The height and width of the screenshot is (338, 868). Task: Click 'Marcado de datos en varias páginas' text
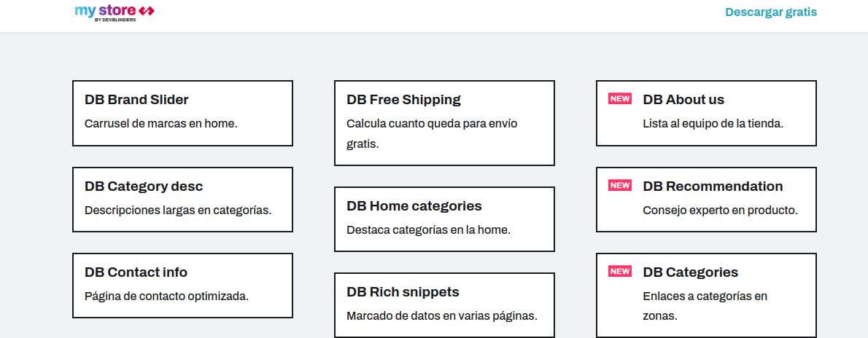click(x=441, y=316)
